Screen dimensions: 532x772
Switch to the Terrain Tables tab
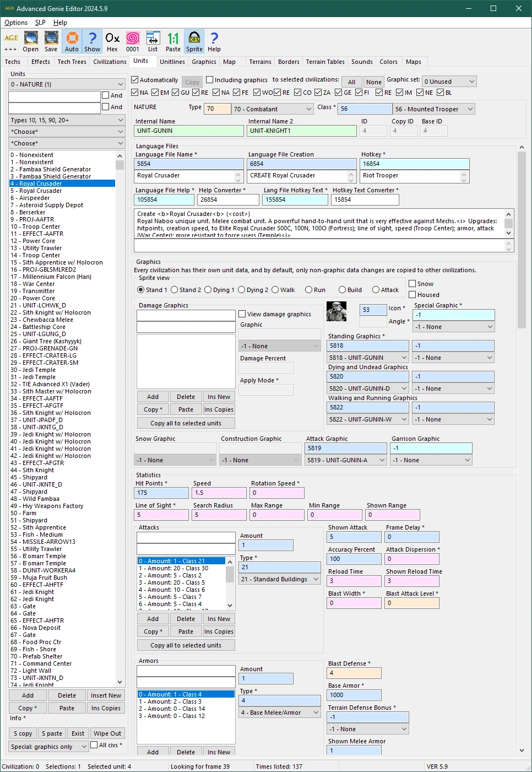tap(325, 62)
